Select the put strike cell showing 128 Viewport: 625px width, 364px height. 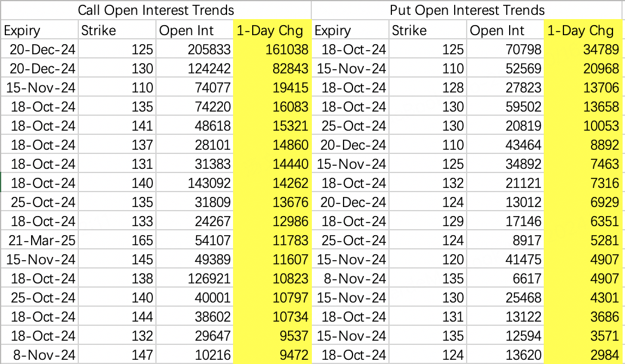click(427, 87)
